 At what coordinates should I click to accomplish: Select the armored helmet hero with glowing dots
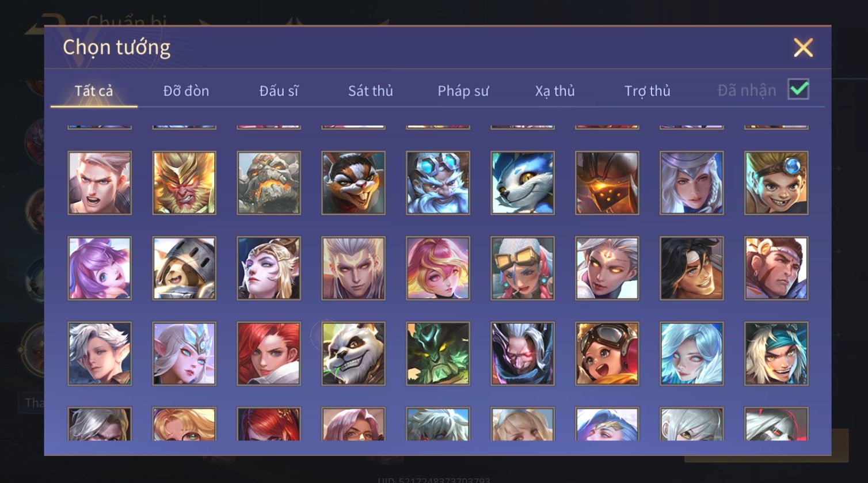(x=607, y=183)
